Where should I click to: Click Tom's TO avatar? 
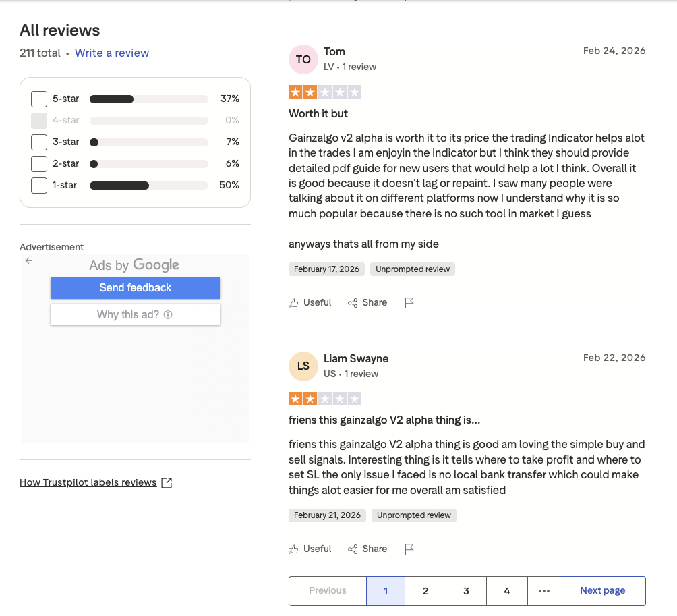coord(303,59)
